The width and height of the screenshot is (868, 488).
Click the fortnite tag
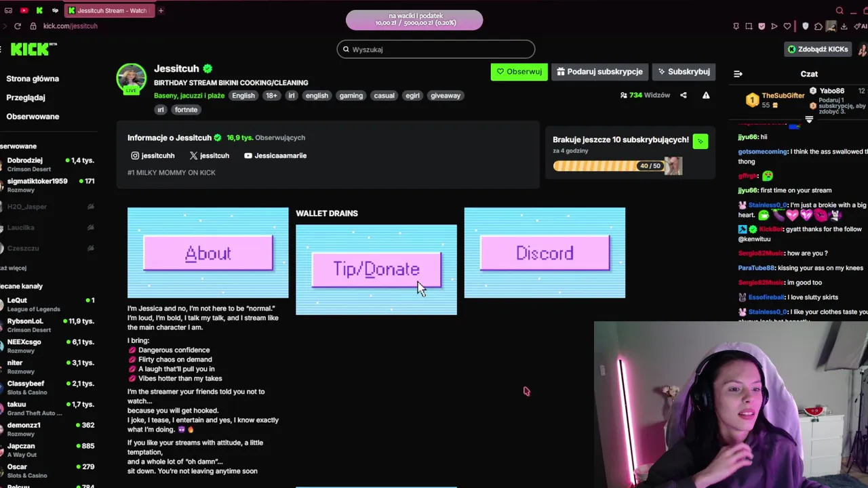click(x=186, y=110)
